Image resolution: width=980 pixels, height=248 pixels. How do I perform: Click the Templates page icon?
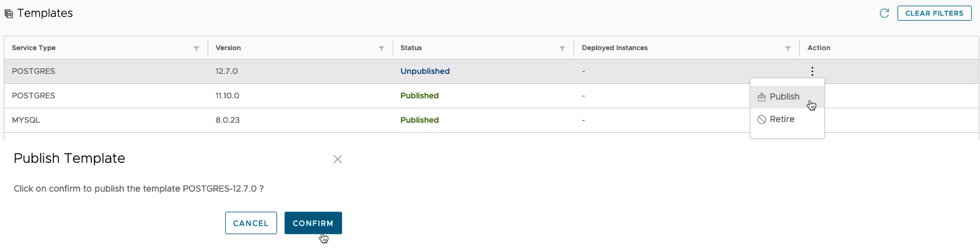pyautogui.click(x=9, y=13)
